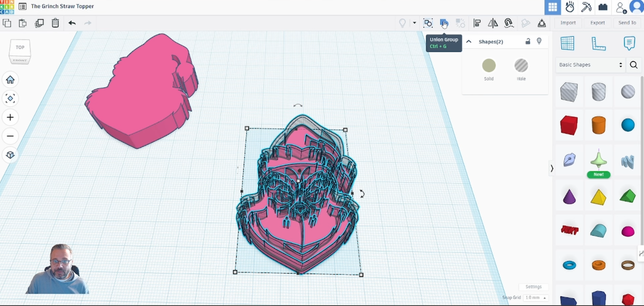Viewport: 644px width, 306px height.
Task: Click the Union Group toolbar icon
Action: point(444,23)
